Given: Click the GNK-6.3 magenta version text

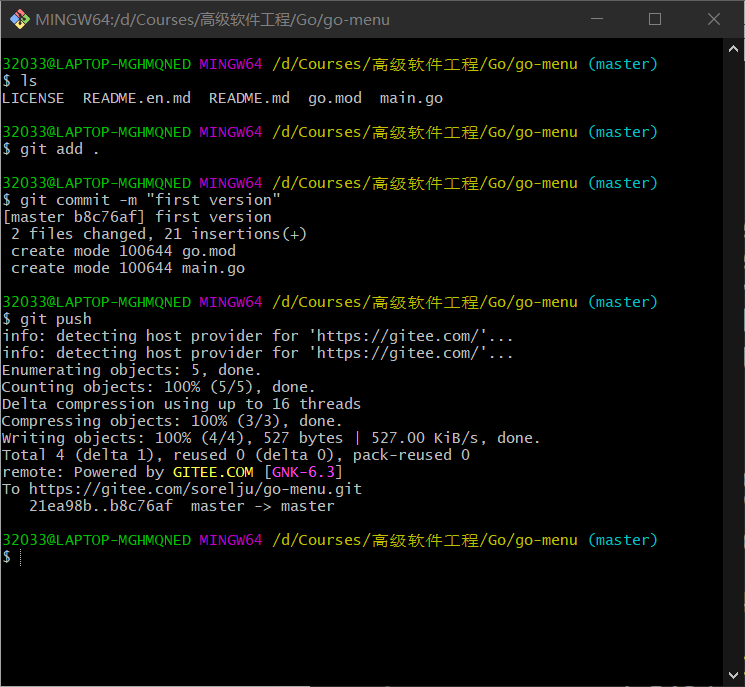Looking at the screenshot, I should pyautogui.click(x=307, y=472).
